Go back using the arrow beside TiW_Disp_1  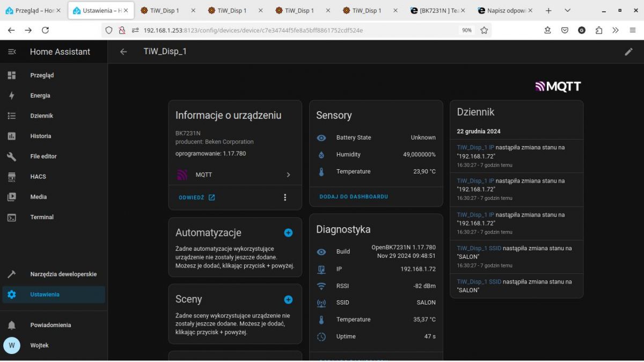123,52
